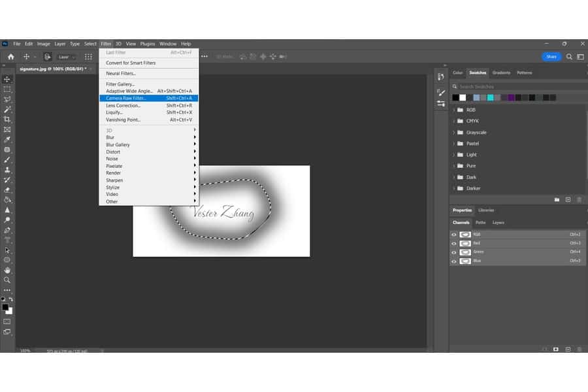Create new swatch group folder icon
The width and height of the screenshot is (588, 392).
[x=557, y=199]
